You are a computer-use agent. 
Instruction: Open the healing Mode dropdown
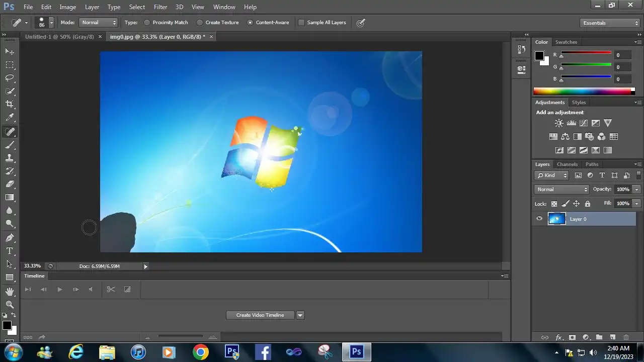pos(98,23)
